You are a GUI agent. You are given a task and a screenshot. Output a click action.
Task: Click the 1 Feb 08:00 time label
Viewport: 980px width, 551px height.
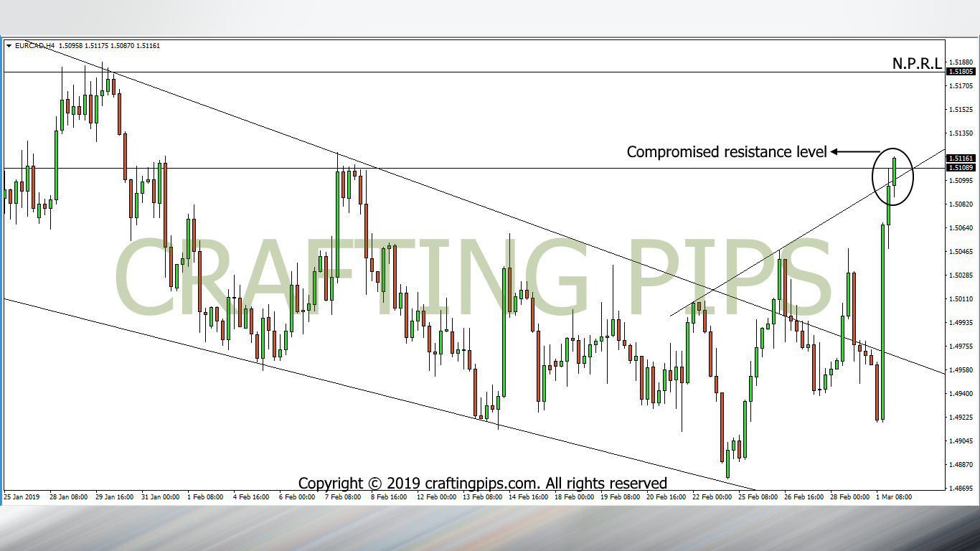click(x=204, y=496)
